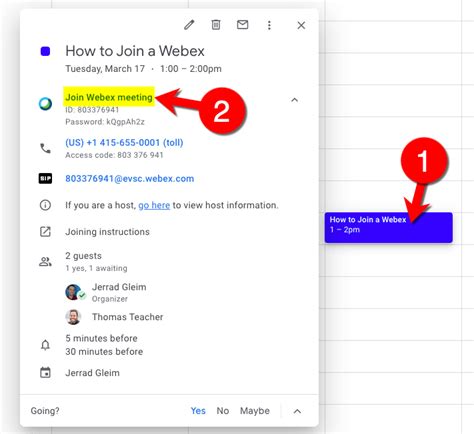This screenshot has height=434, width=474.
Task: Select guest Jerrad Gleim Organizer
Action: coord(119,292)
